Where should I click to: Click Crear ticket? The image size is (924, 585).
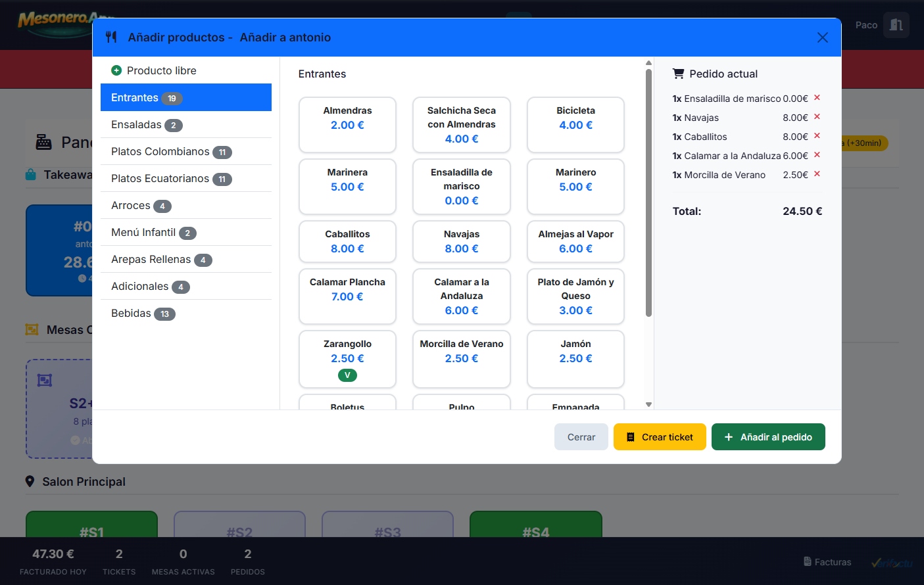660,436
